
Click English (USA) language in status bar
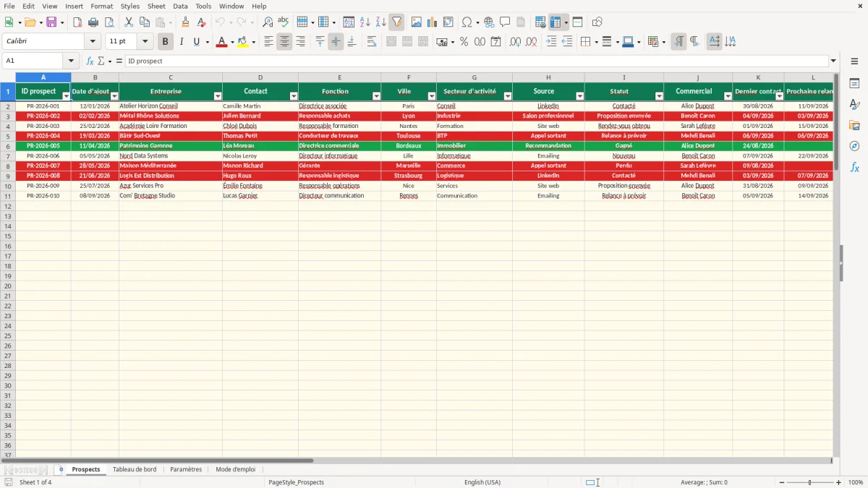point(482,482)
